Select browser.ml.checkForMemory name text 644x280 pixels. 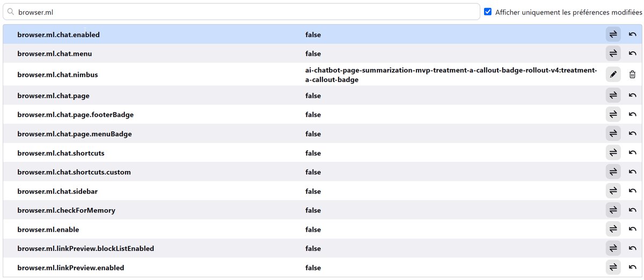[66, 210]
